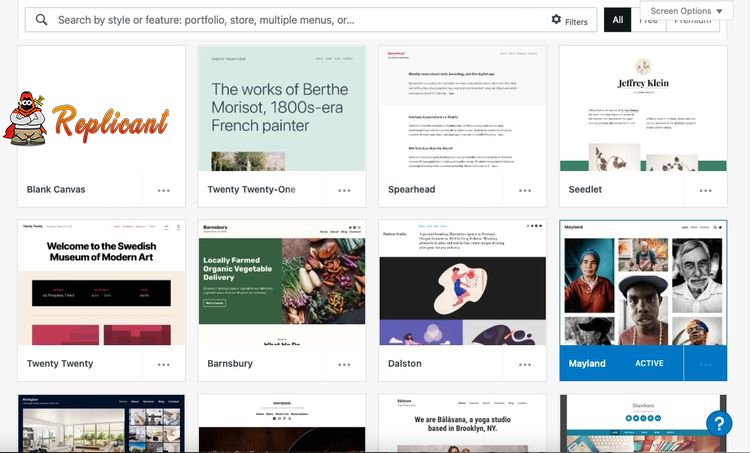Open Seedlet theme options ellipsis
Screen dimensions: 750x453
(x=706, y=190)
